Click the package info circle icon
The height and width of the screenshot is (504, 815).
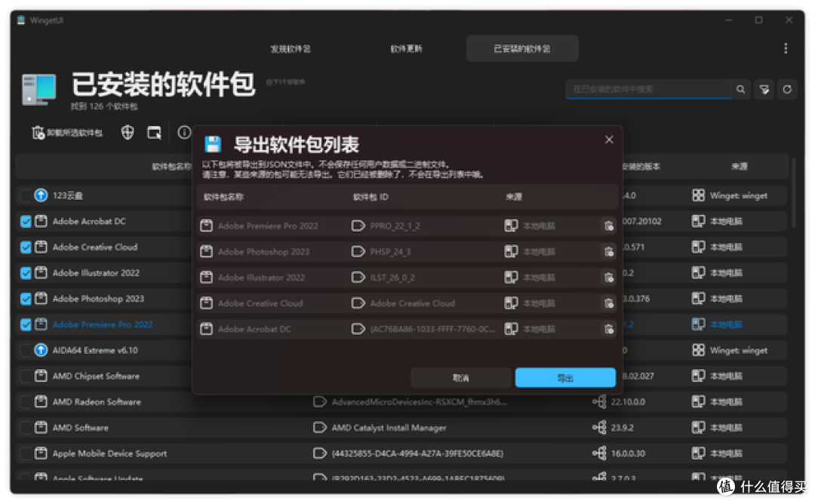point(184,133)
